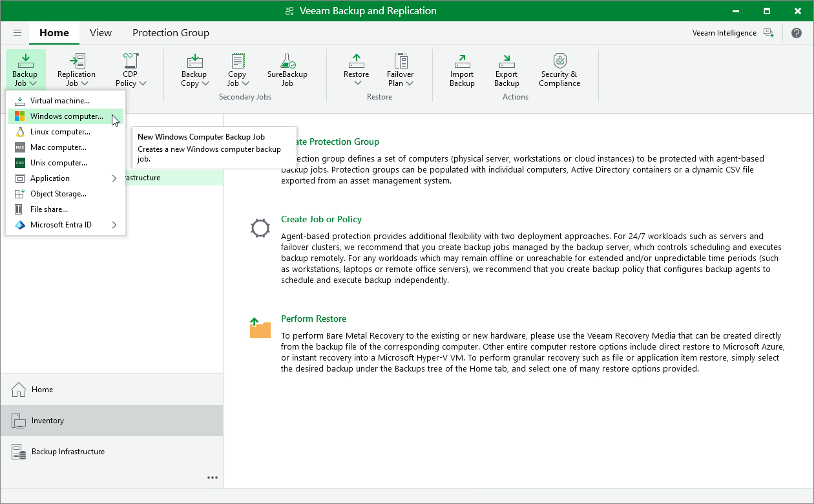814x504 pixels.
Task: Choose Mac computer... from the menu
Action: point(65,147)
